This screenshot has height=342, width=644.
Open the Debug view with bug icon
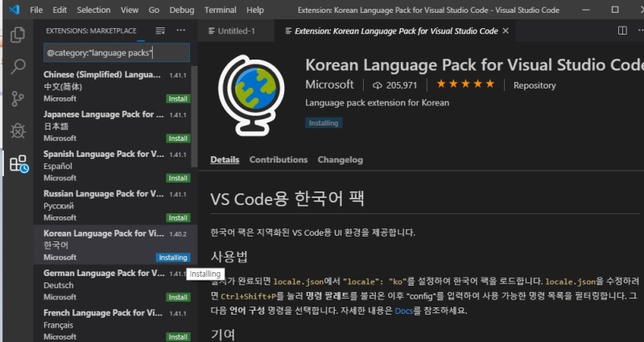pos(18,131)
